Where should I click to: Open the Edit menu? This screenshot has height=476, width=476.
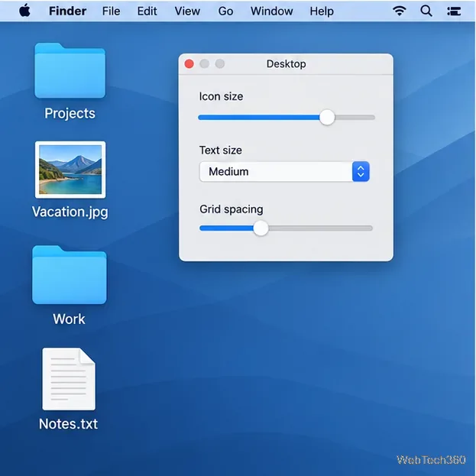pos(147,11)
